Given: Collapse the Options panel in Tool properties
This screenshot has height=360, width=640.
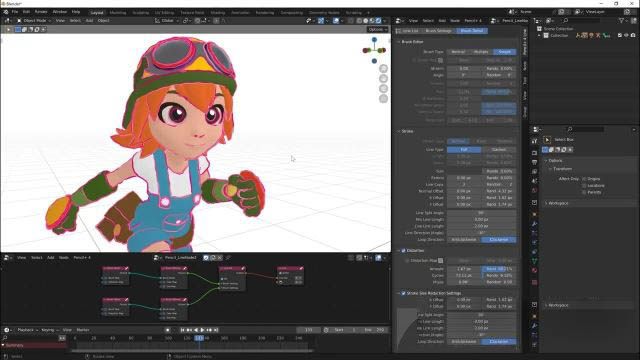Looking at the screenshot, I should [x=546, y=160].
